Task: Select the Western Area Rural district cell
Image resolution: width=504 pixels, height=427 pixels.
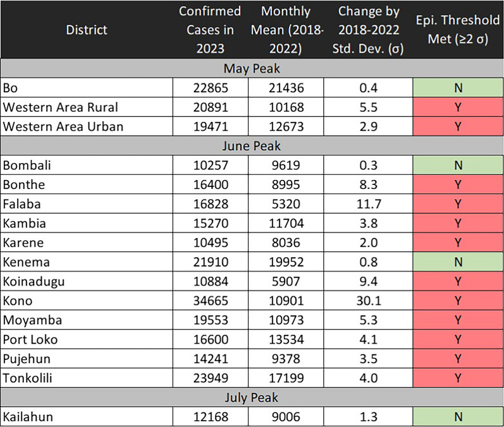Action: pos(87,107)
